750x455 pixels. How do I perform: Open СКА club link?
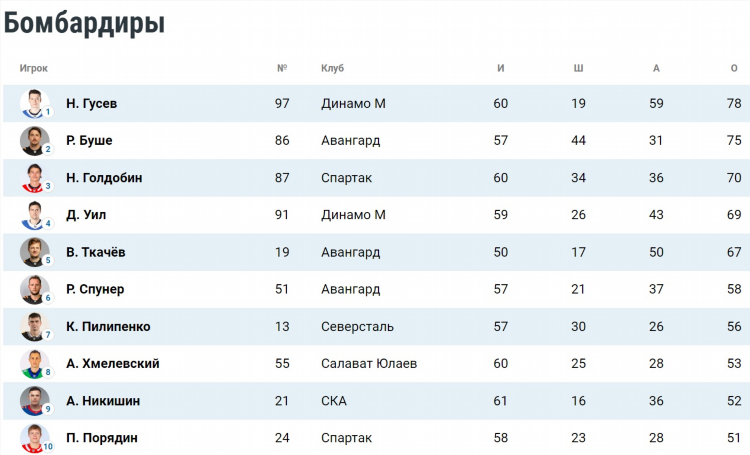coord(334,400)
